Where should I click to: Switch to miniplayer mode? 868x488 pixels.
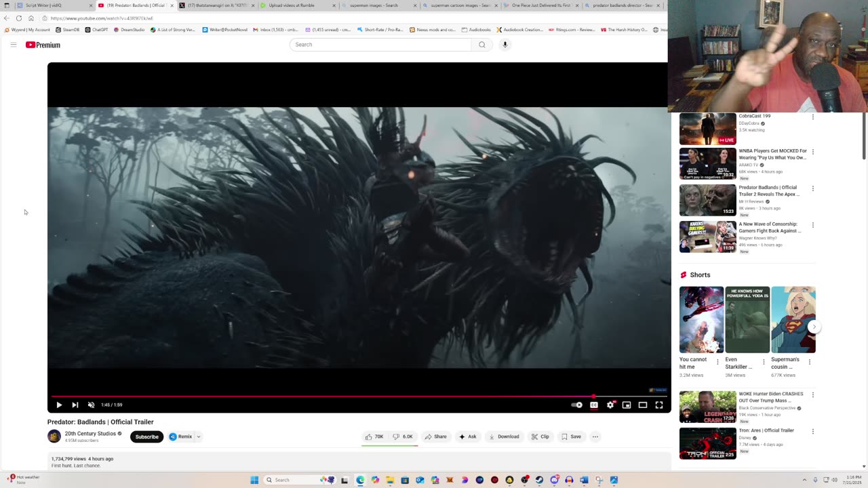pyautogui.click(x=627, y=405)
